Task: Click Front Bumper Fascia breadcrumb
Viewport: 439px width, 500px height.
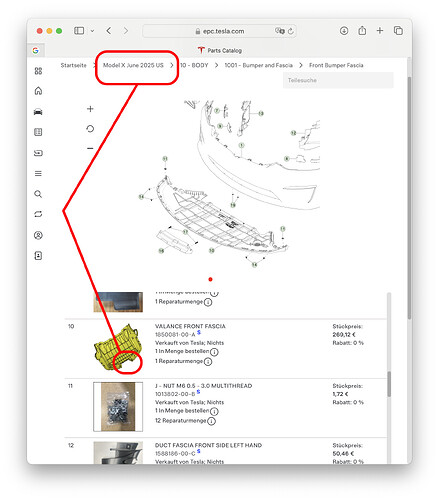Action: point(336,65)
